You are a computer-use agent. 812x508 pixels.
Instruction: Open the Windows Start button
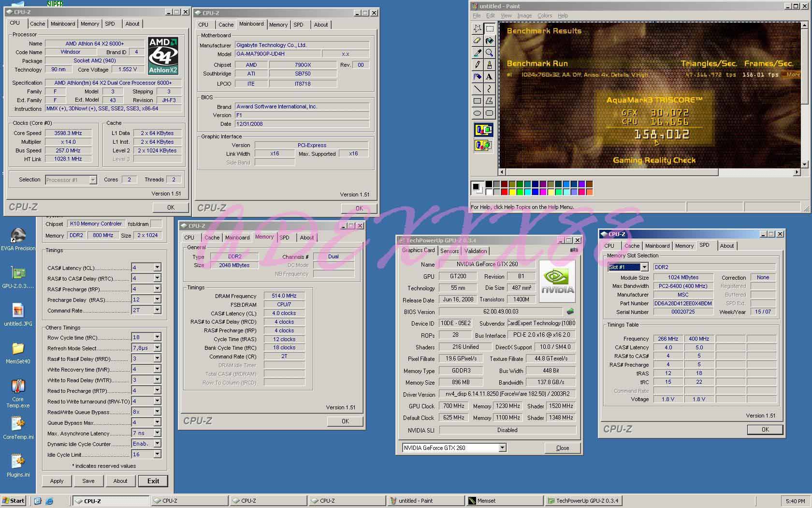tap(14, 501)
